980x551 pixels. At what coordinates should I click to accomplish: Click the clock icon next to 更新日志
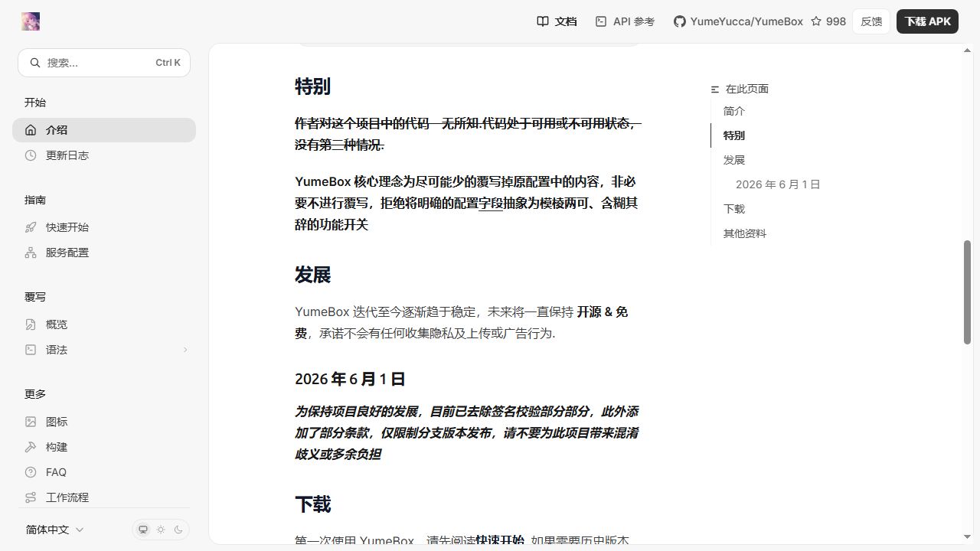click(x=31, y=155)
